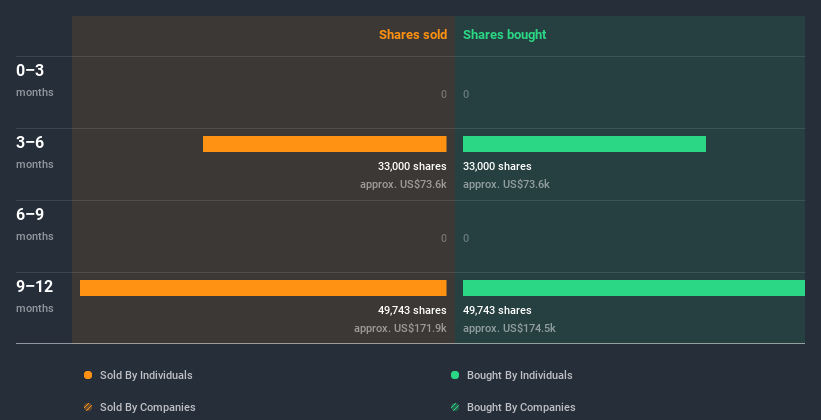Click the zero bought value in 6–9 months
This screenshot has width=821, height=420.
point(466,238)
